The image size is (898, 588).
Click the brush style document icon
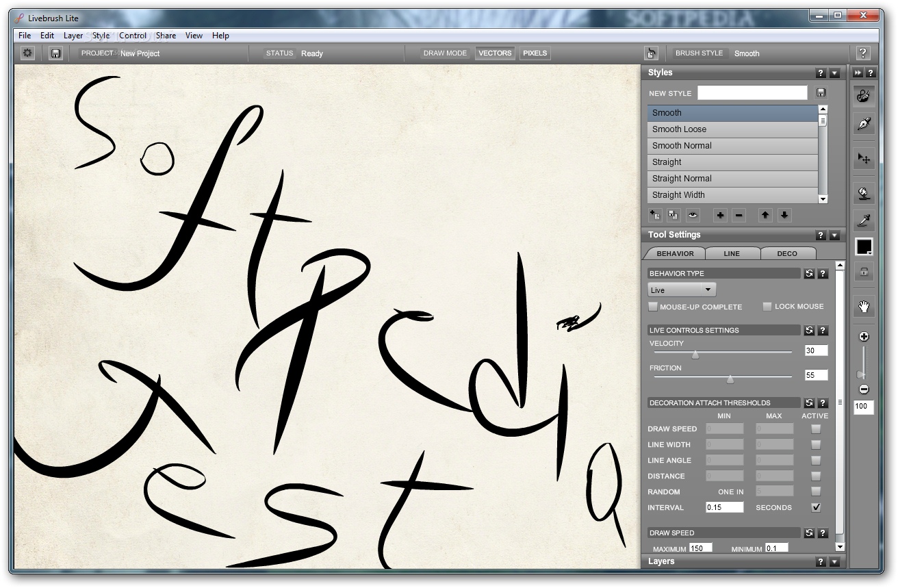pos(651,53)
